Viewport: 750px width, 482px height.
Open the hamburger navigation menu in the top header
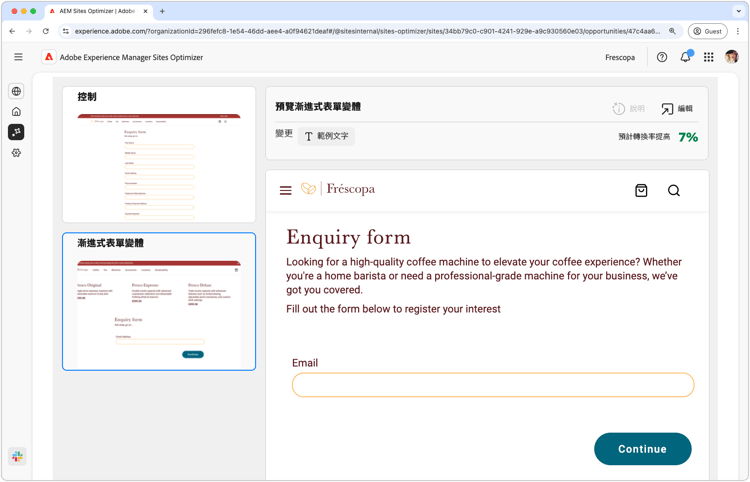(18, 57)
